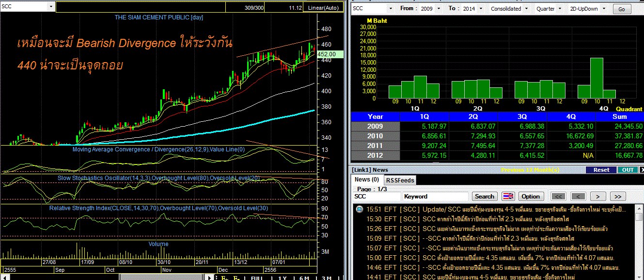Click the Go button
Viewport: 644px width, 280px height.
tap(622, 9)
